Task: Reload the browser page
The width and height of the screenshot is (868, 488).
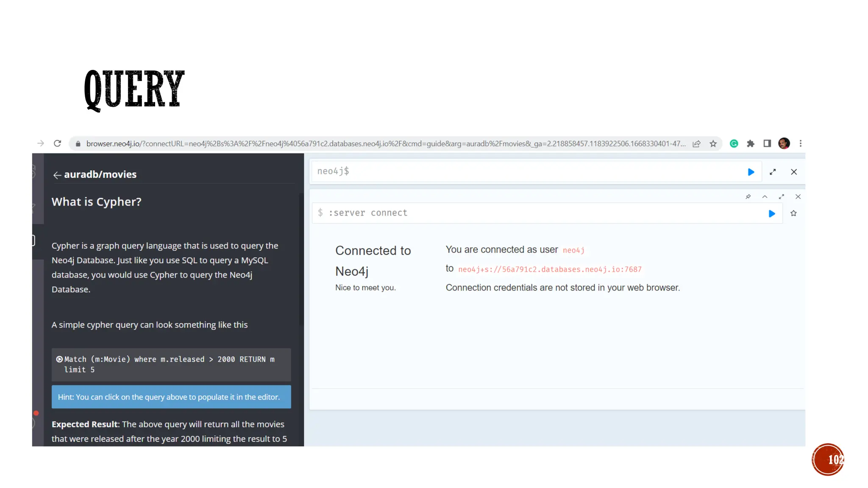Action: click(x=57, y=144)
